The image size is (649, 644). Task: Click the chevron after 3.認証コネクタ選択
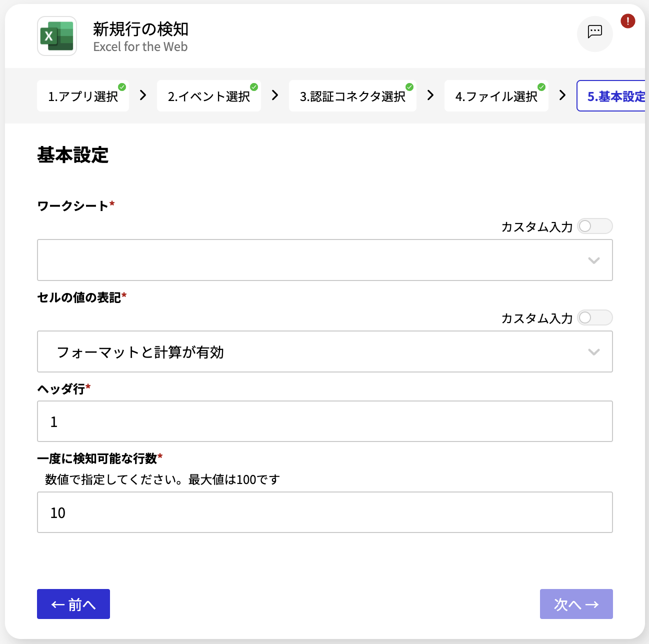tap(430, 95)
